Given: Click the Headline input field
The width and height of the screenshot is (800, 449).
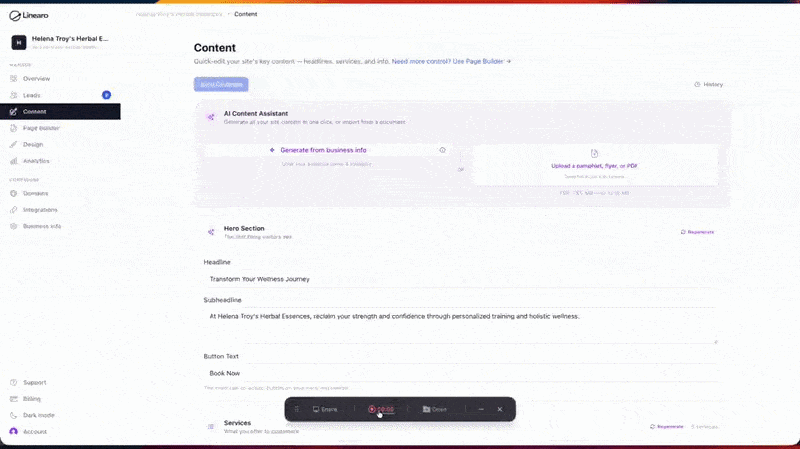Looking at the screenshot, I should pos(461,279).
